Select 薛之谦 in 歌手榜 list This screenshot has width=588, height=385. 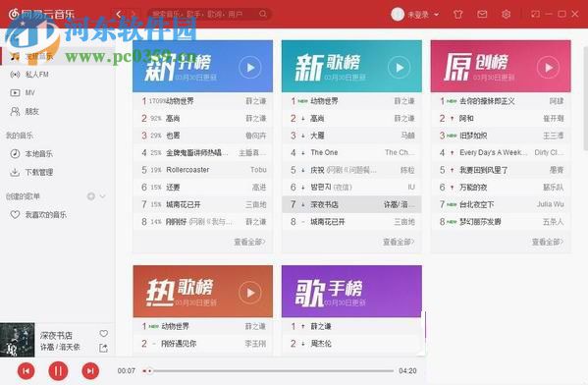351,326
